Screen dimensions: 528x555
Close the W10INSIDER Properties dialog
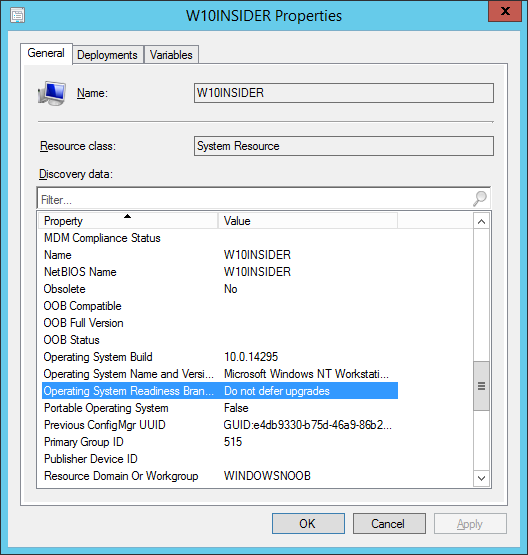pos(505,11)
